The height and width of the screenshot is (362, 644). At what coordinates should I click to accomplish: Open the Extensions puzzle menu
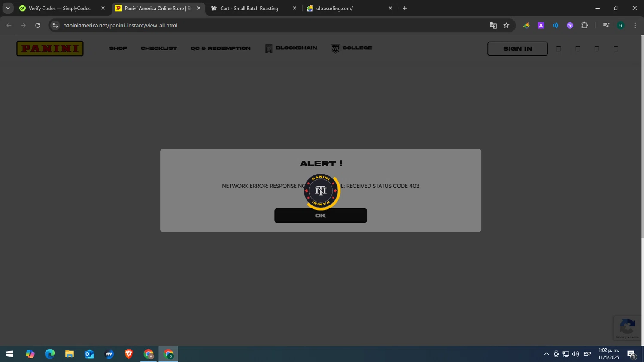point(585,25)
